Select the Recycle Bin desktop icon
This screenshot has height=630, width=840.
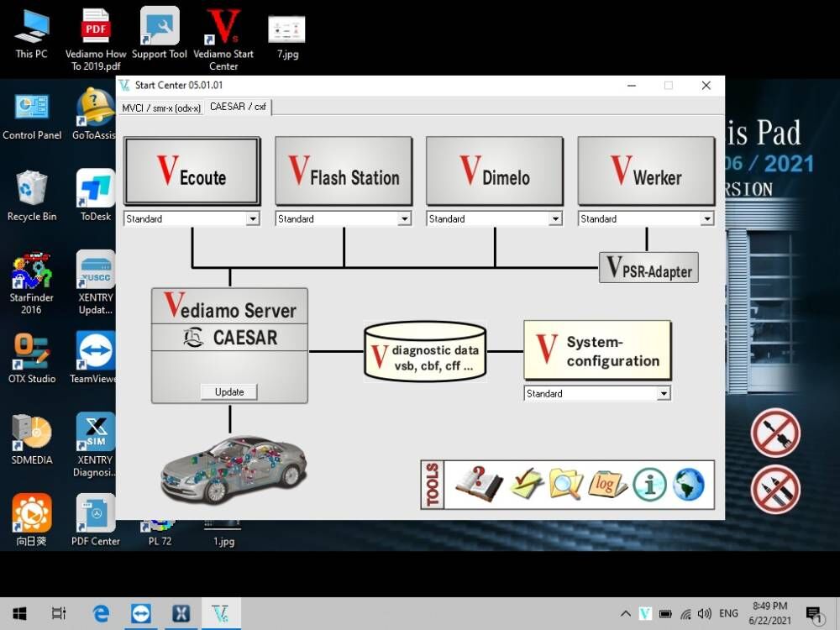[32, 197]
